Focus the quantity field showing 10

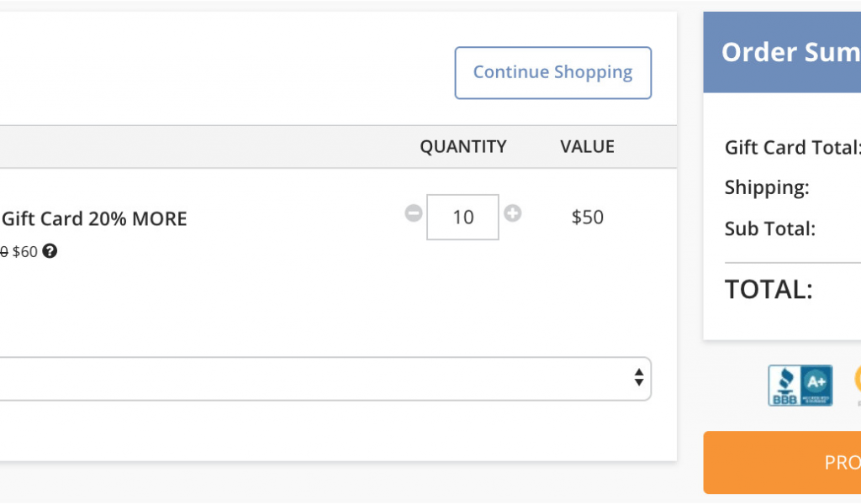tap(463, 218)
